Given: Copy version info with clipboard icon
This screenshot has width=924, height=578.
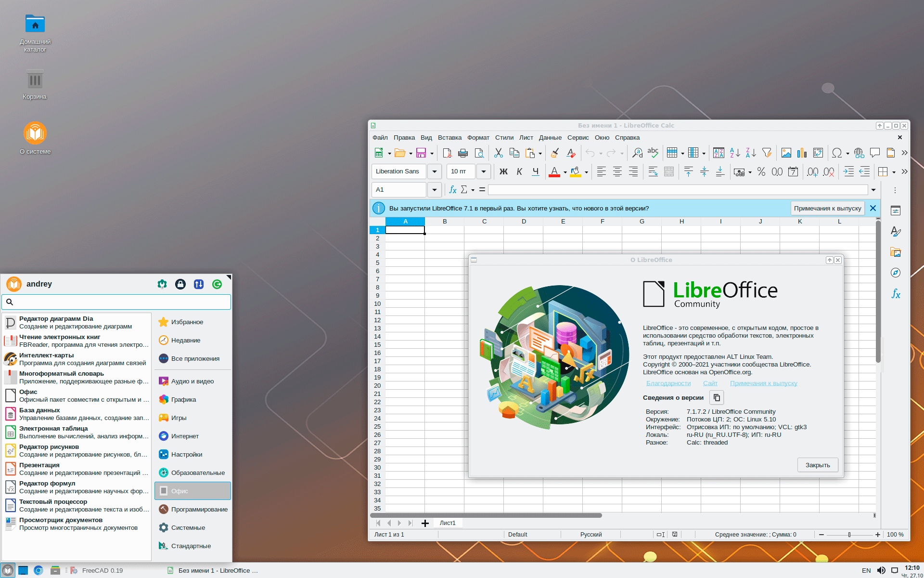Looking at the screenshot, I should pyautogui.click(x=717, y=398).
